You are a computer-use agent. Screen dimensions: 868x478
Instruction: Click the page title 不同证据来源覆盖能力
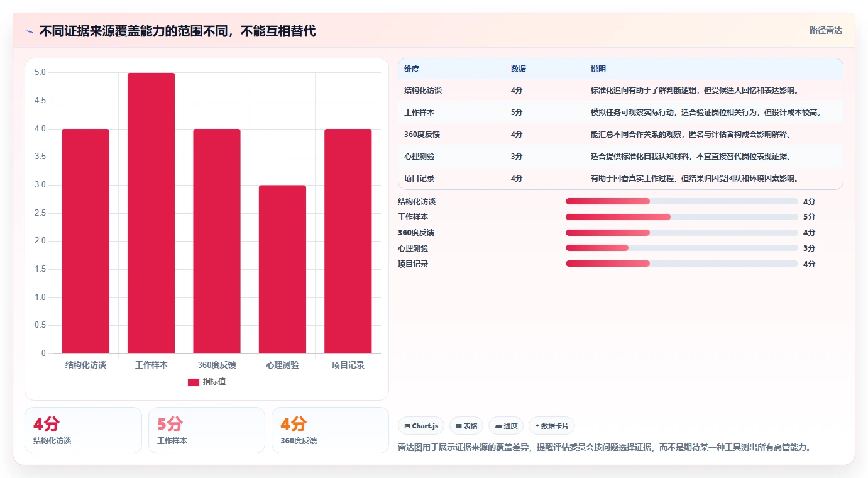(x=177, y=31)
